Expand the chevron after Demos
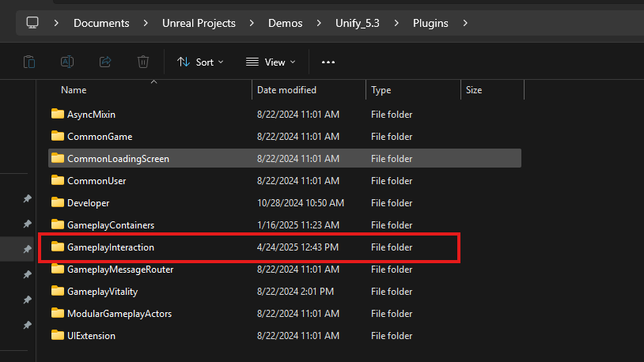The height and width of the screenshot is (362, 644). coord(319,23)
